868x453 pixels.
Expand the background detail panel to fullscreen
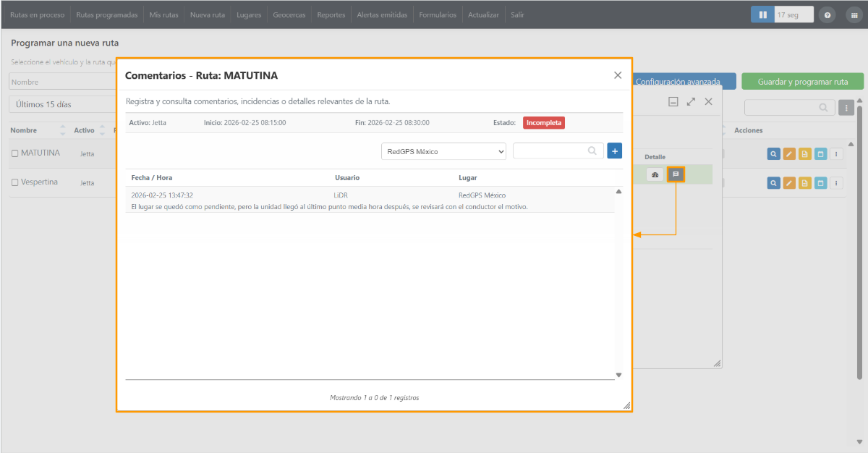tap(691, 102)
